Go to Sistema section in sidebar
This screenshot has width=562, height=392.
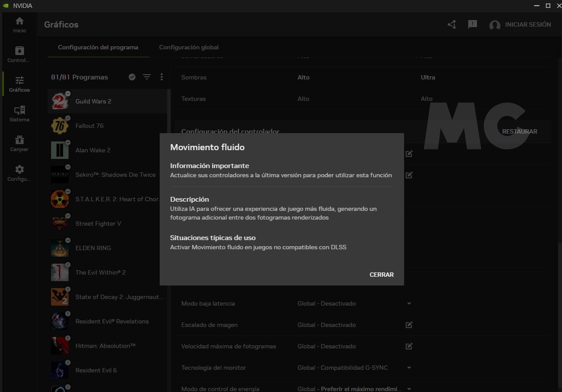click(x=19, y=113)
